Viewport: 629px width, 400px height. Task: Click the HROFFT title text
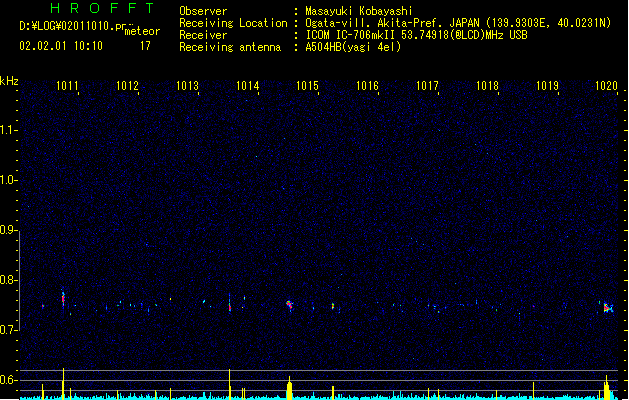[102, 8]
